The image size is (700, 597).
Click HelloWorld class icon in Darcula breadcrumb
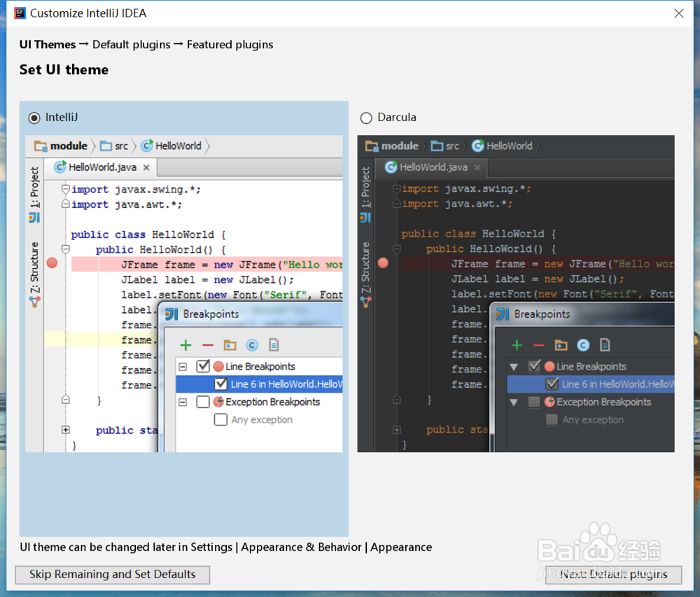coord(478,146)
